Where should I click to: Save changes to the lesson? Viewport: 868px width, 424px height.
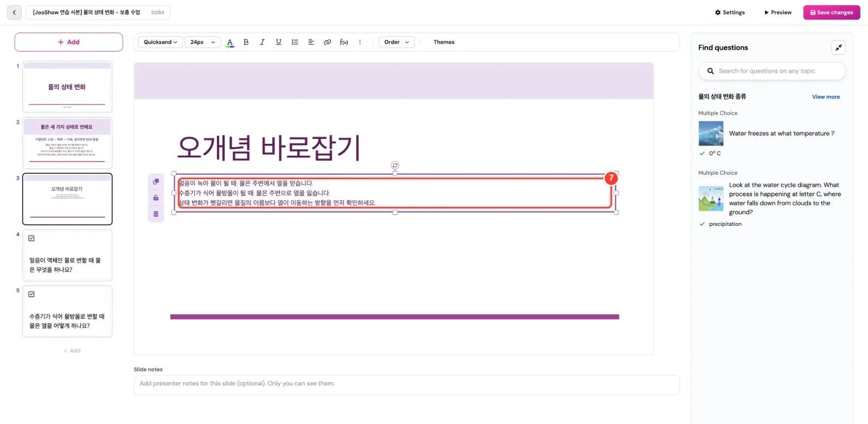coord(832,12)
